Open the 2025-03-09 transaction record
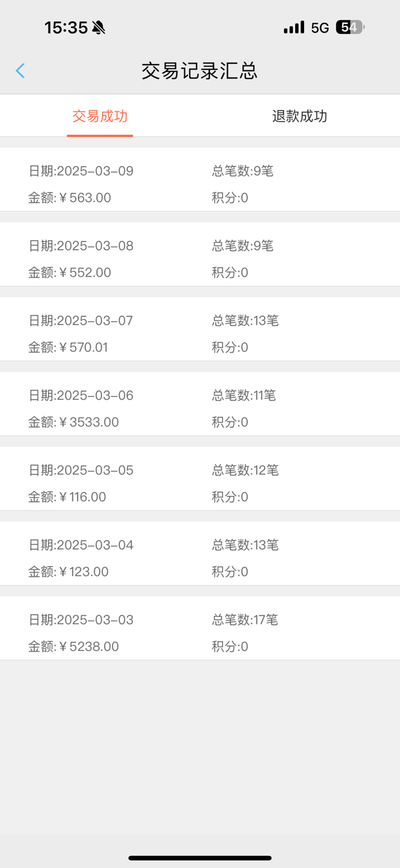The image size is (400, 868). point(200,184)
